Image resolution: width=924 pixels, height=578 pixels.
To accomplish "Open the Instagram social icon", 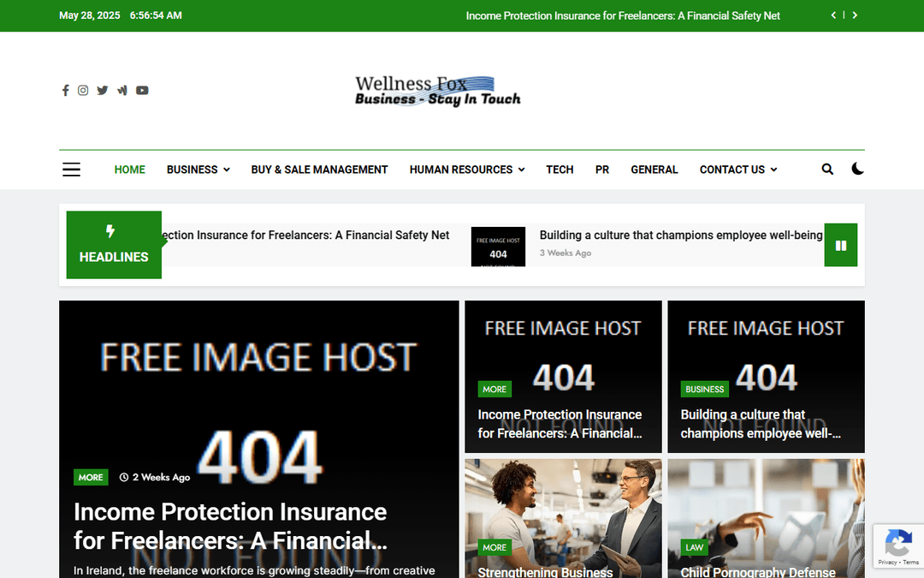I will coord(83,90).
